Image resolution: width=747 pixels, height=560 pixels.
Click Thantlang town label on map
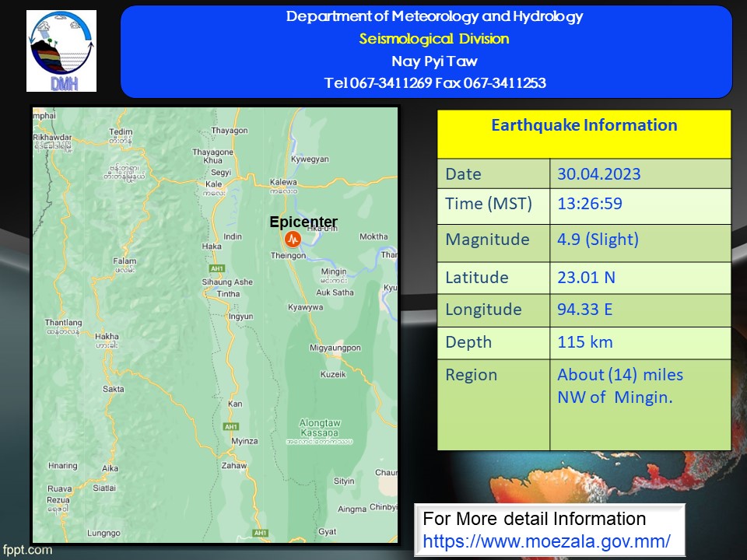pyautogui.click(x=63, y=322)
